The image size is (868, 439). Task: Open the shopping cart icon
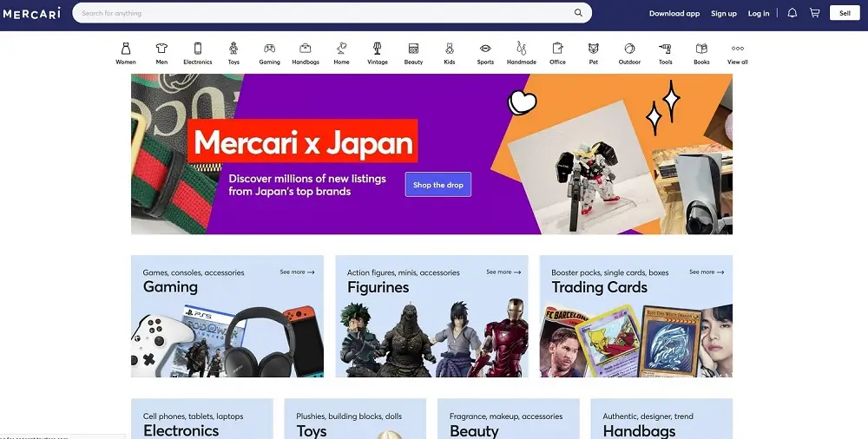(x=814, y=13)
